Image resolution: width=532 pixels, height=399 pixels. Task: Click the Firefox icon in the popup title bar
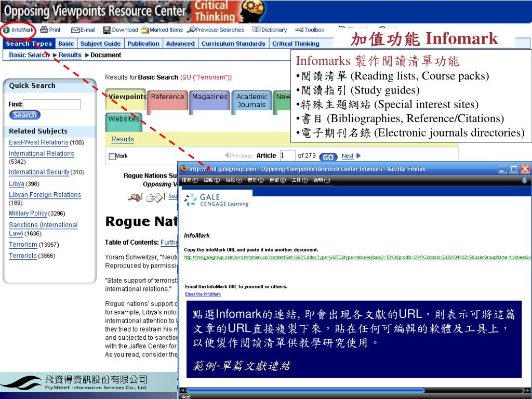(184, 168)
